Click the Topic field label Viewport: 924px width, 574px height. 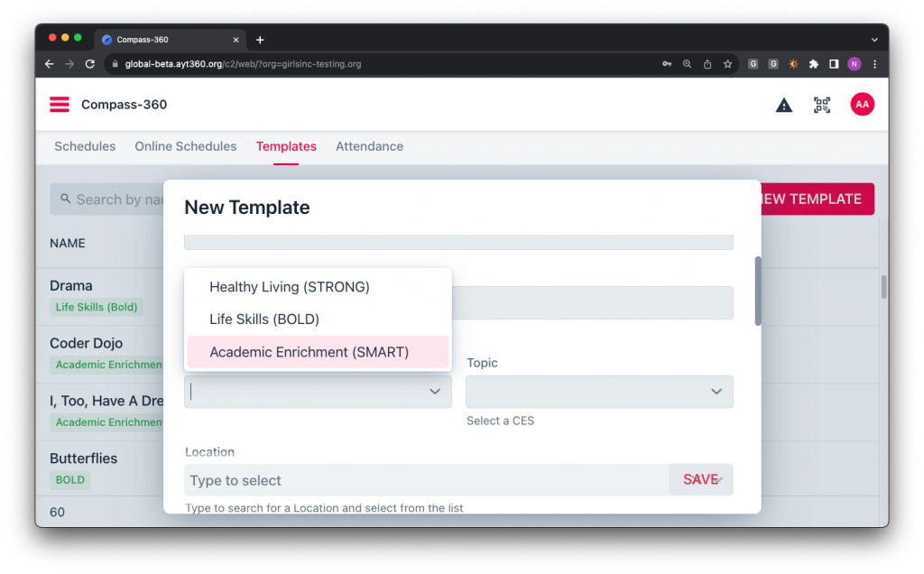(482, 363)
